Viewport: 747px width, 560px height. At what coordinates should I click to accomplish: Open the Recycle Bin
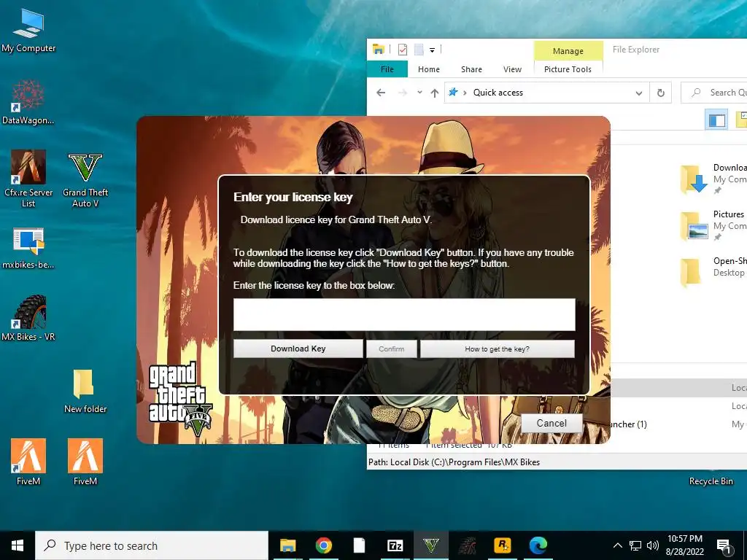point(711,481)
